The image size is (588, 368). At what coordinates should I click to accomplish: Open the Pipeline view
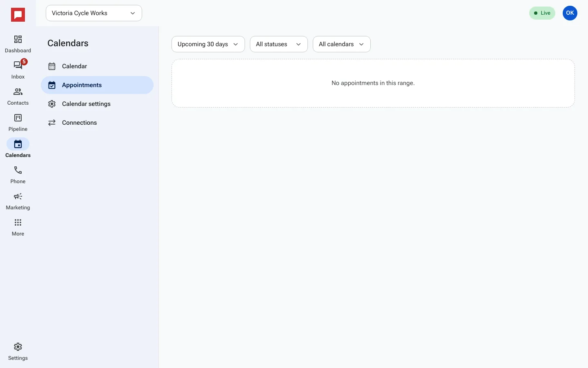click(x=18, y=123)
